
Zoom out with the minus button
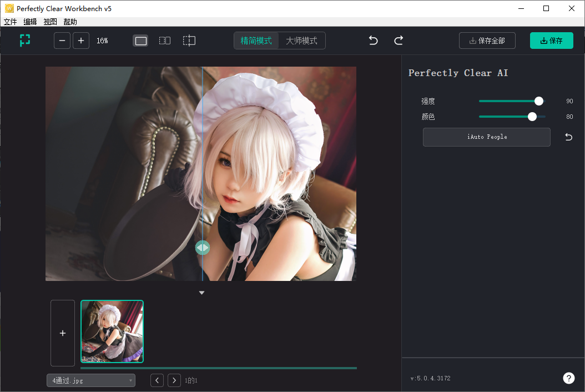[62, 41]
